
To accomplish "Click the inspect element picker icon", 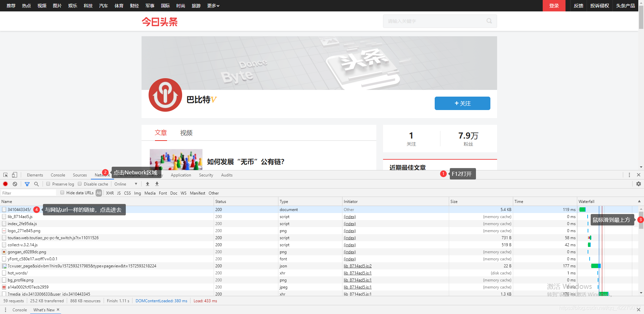I will click(x=6, y=175).
